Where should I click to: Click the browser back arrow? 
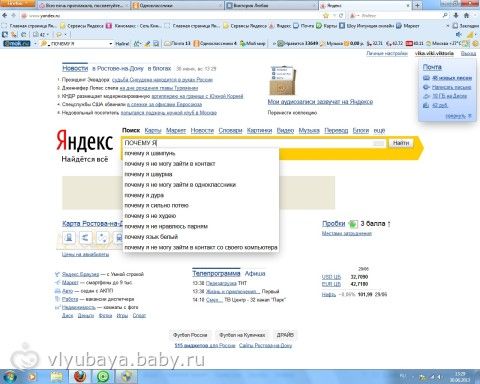(x=5, y=16)
